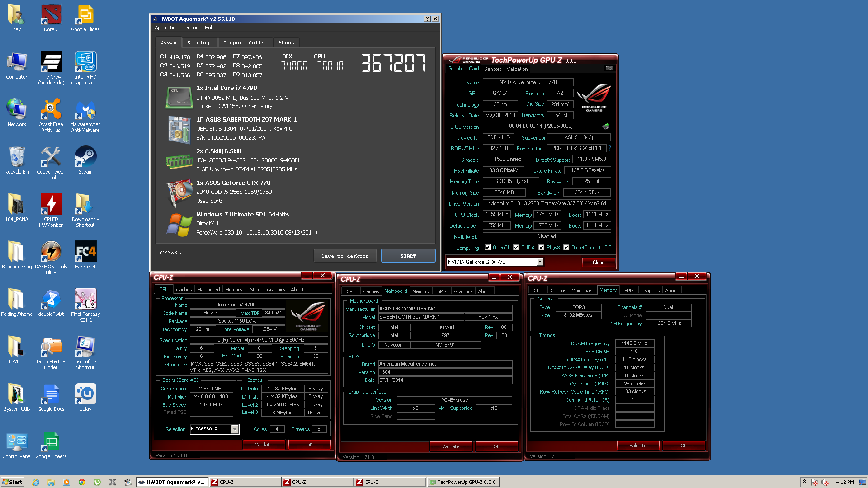Click the GPU-Z screenshot camera icon

(609, 68)
